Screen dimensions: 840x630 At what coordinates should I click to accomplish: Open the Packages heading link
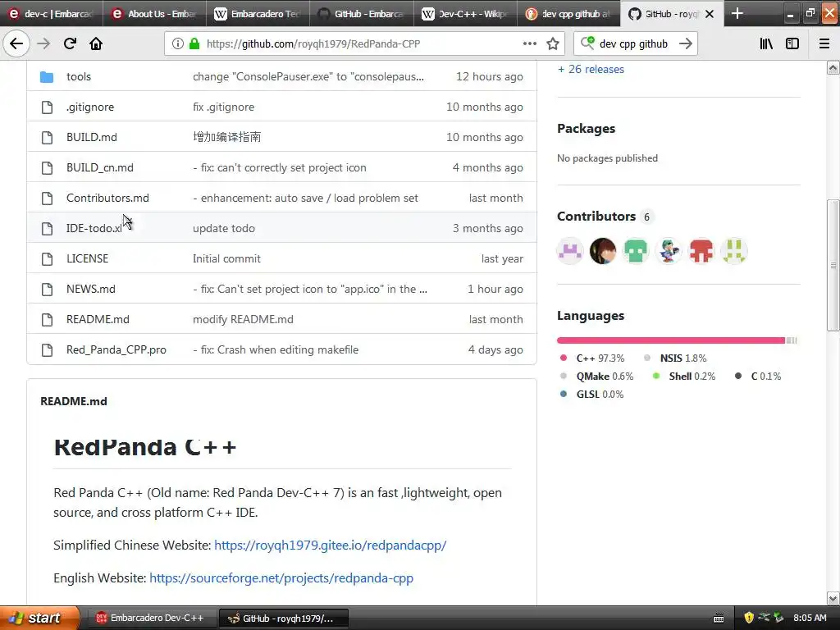586,129
